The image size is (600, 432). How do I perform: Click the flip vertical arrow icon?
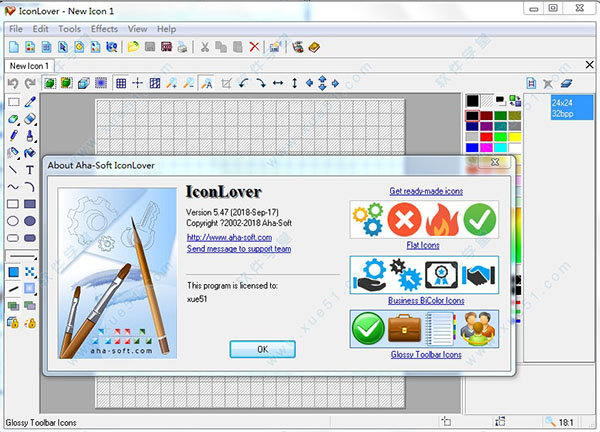tap(294, 83)
